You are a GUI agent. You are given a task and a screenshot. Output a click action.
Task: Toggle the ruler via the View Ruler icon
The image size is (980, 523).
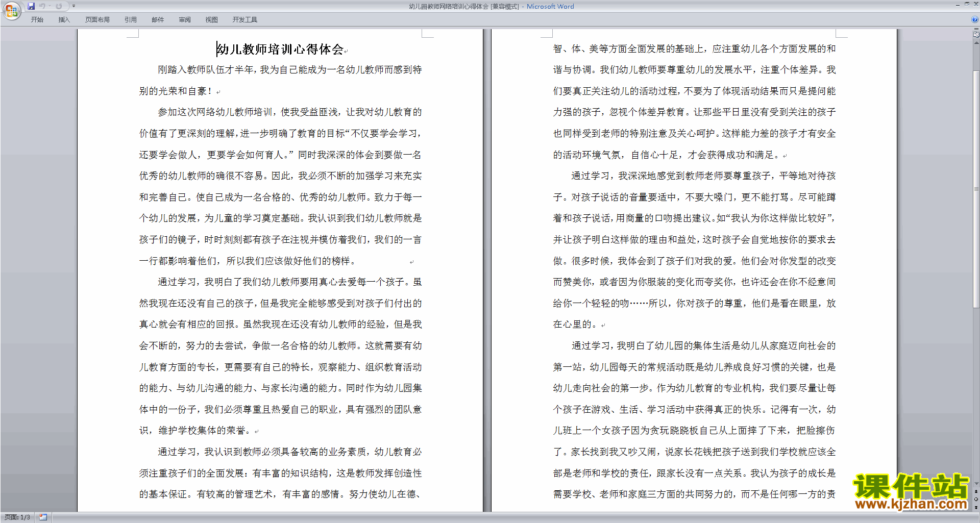[976, 34]
